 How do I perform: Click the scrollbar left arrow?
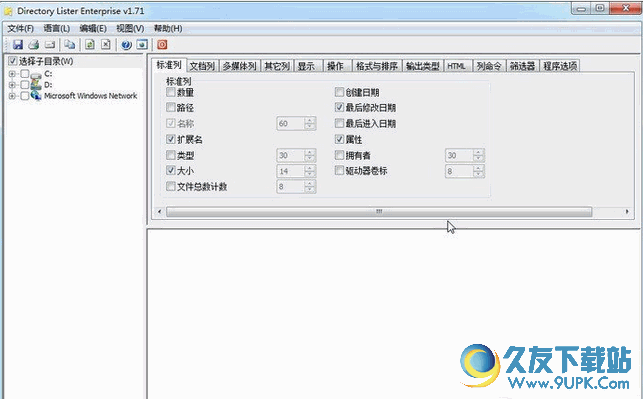(160, 212)
